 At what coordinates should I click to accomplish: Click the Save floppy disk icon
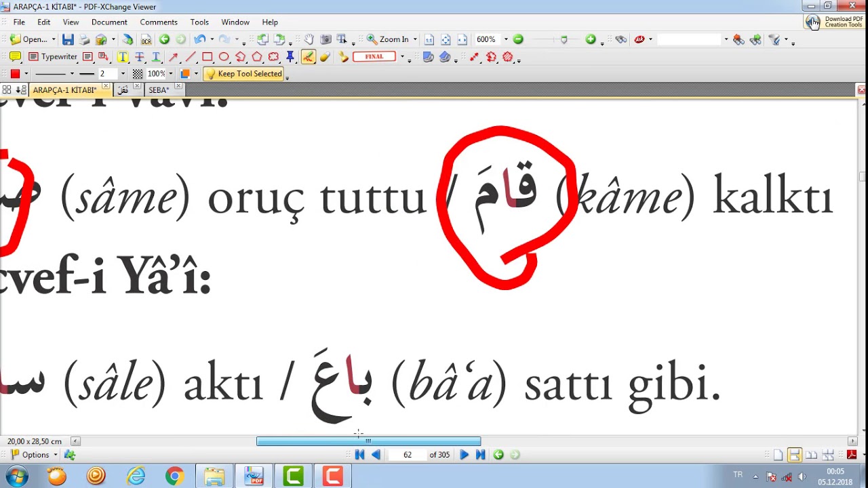(x=68, y=39)
